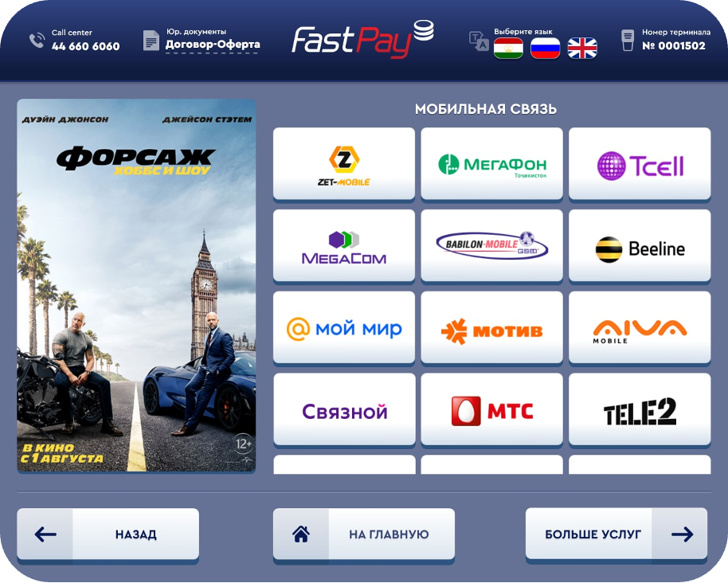728x583 pixels.
Task: Open the Мой Мир service tile
Action: (x=344, y=327)
